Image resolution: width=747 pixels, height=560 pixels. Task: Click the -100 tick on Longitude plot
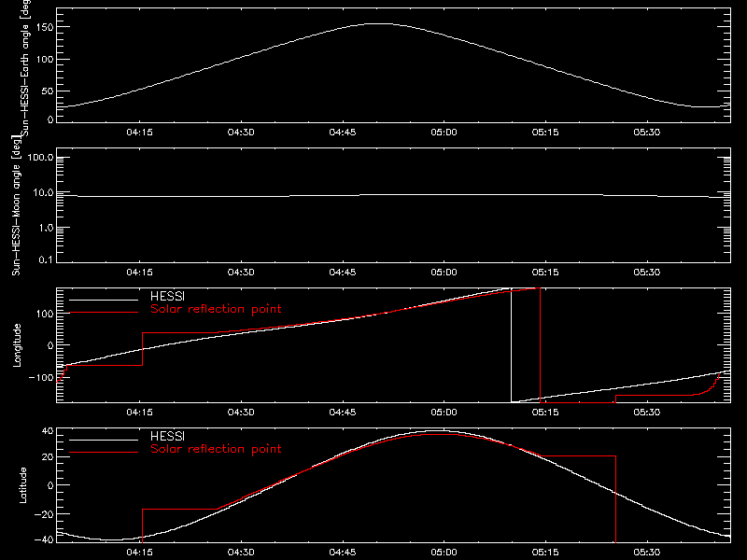point(41,378)
